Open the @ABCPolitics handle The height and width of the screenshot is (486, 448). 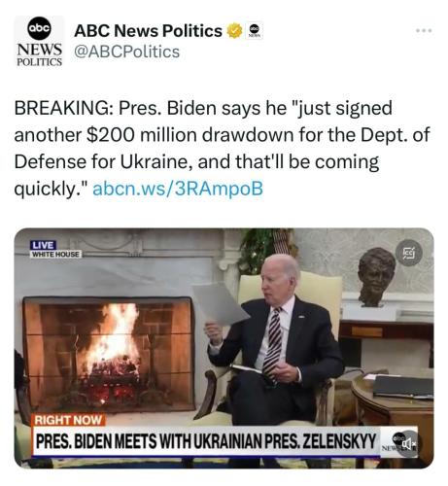coord(126,52)
